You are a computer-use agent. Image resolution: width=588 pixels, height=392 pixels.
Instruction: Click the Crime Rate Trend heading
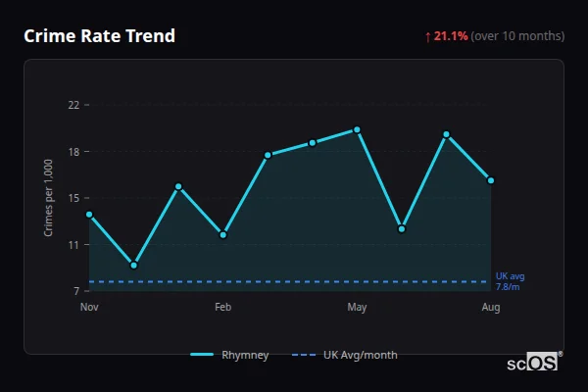(99, 36)
